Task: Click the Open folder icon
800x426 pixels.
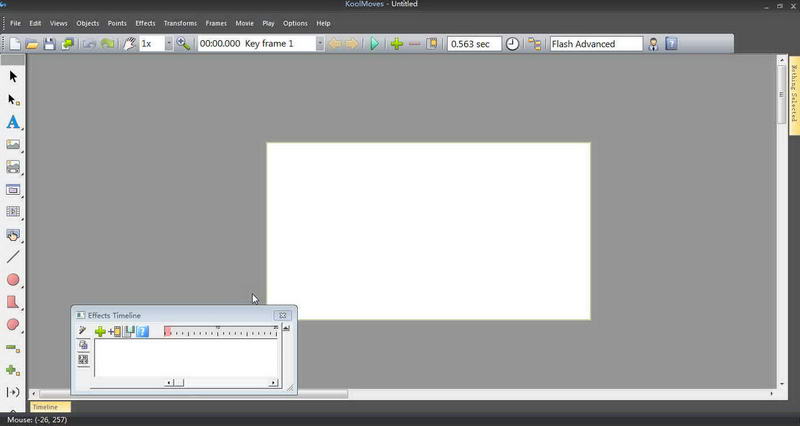Action: point(32,44)
